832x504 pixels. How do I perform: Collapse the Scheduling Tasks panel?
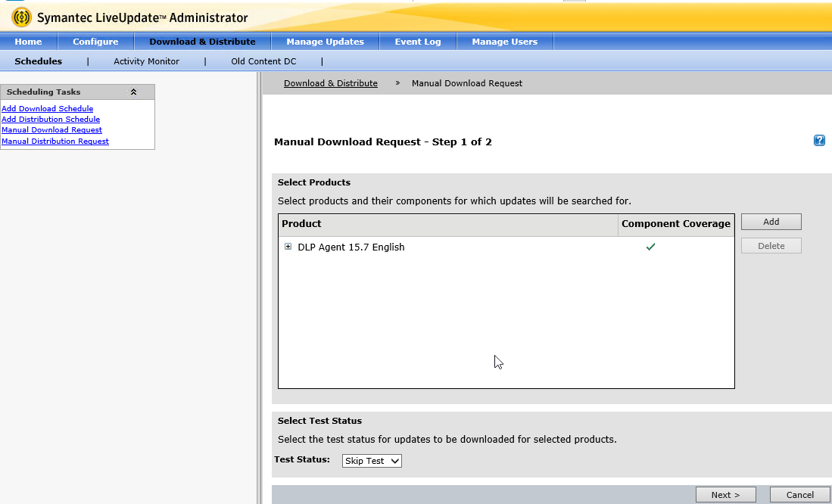(134, 92)
